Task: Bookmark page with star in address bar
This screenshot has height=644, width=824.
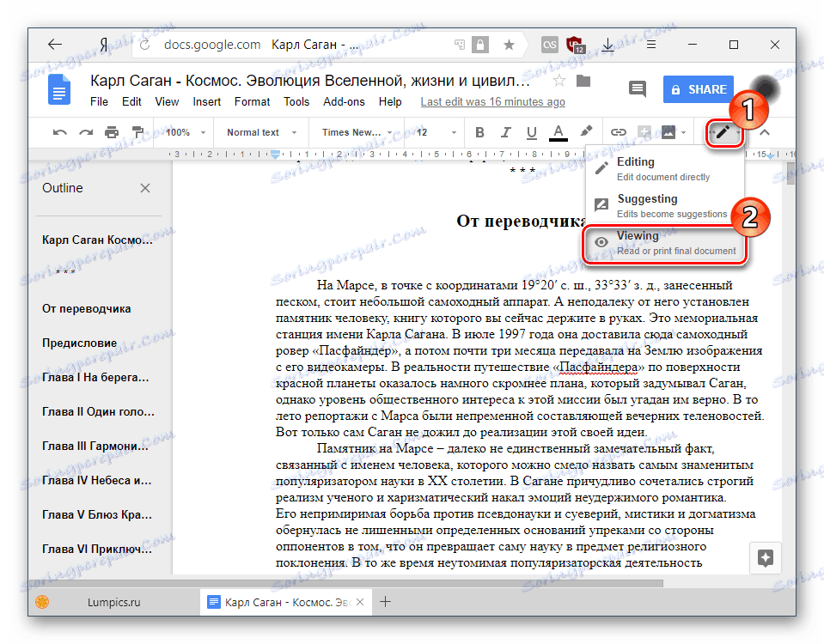Action: 509,45
